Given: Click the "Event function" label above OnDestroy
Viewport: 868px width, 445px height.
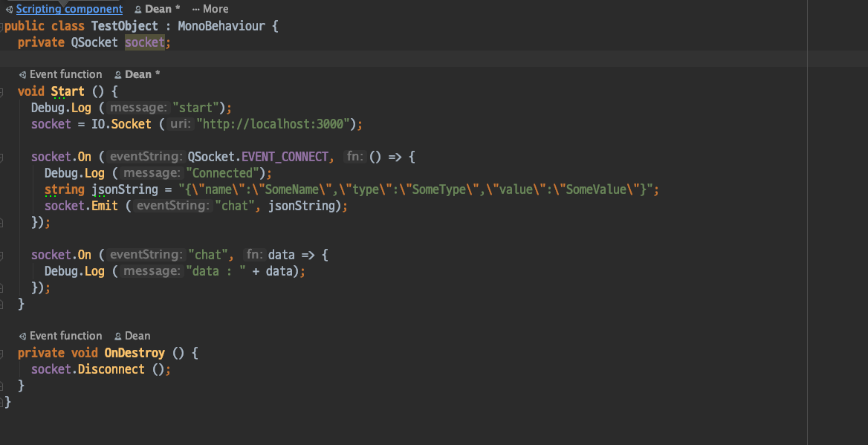Looking at the screenshot, I should click(x=65, y=336).
